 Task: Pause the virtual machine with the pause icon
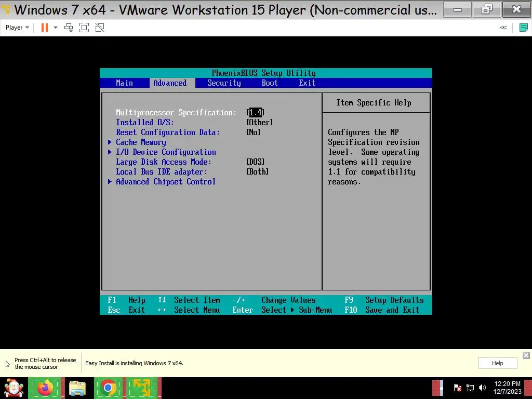(x=45, y=28)
